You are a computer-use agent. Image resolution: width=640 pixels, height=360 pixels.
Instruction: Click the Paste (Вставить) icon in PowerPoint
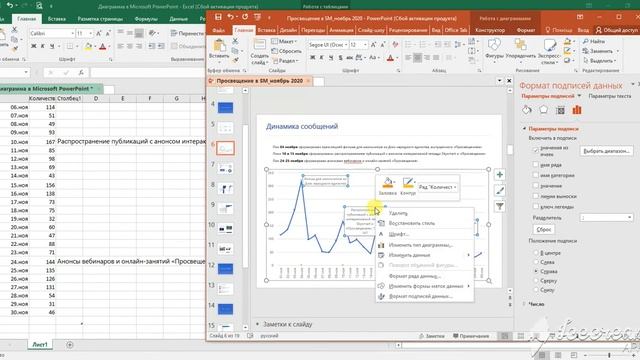[219, 46]
